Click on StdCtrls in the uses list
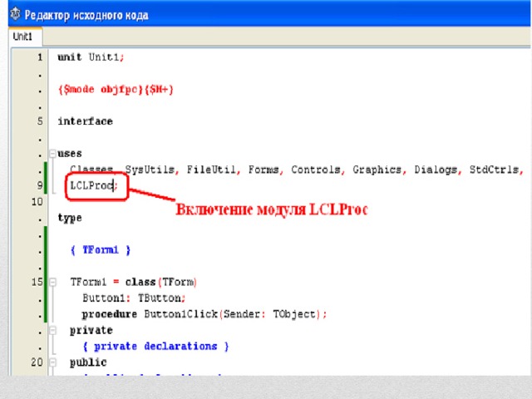Viewport: 532px width, 399px height. coord(495,170)
